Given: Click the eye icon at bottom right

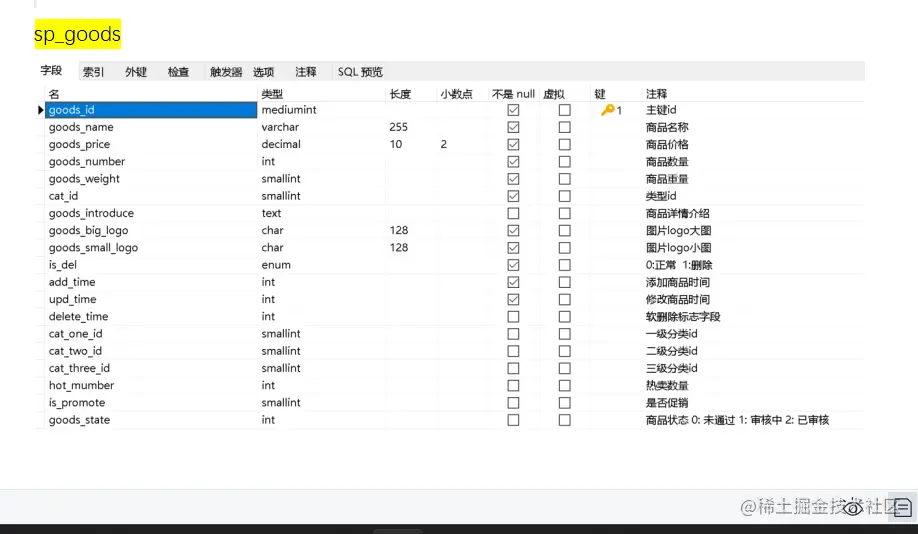Looking at the screenshot, I should tap(853, 508).
